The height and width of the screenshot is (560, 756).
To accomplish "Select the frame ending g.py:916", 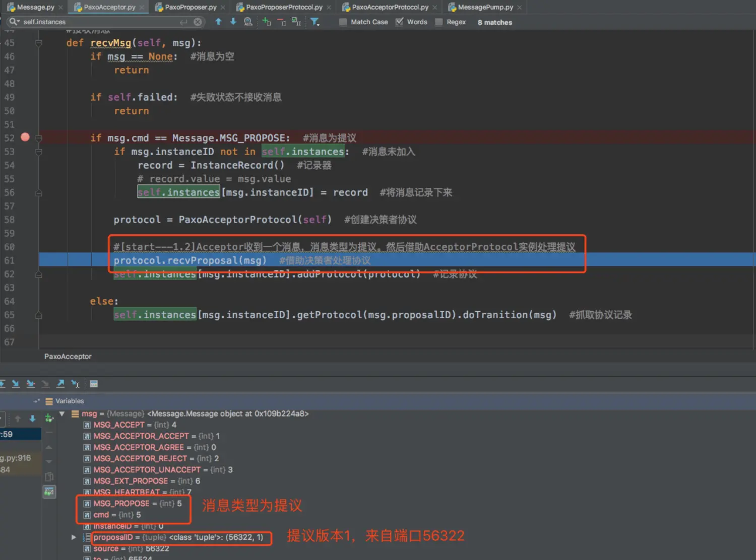I will 21,458.
